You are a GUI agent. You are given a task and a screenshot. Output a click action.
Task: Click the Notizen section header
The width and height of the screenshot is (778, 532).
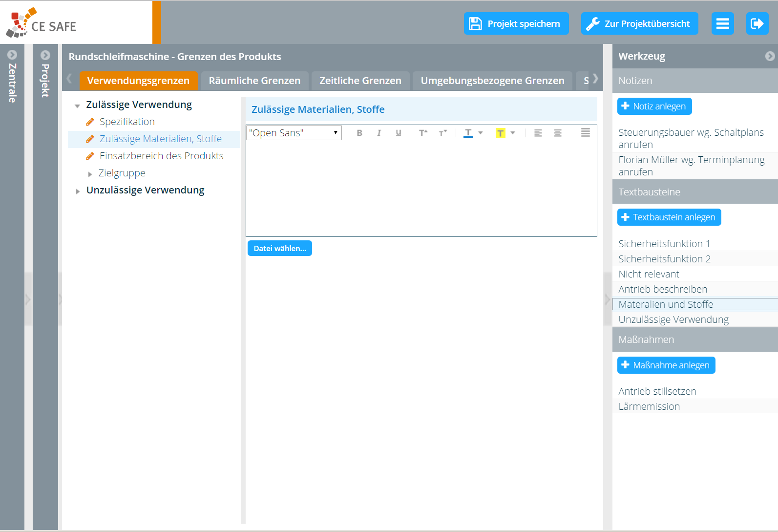[x=695, y=81]
